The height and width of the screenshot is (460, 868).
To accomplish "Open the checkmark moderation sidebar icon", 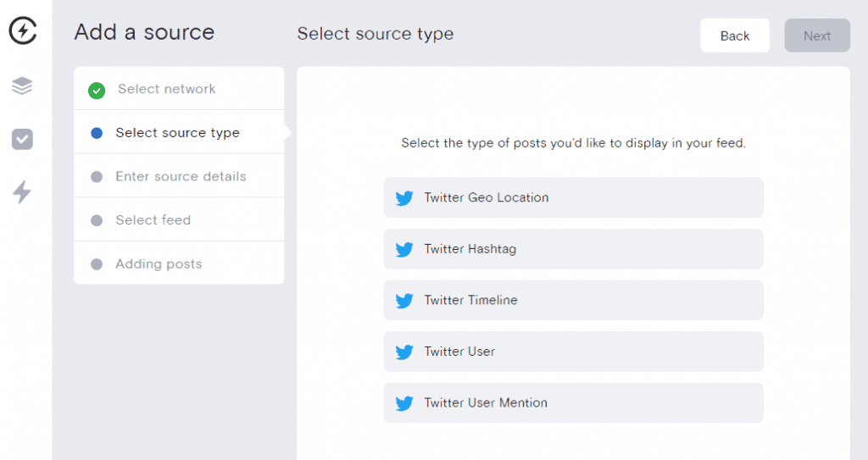I will (x=22, y=139).
